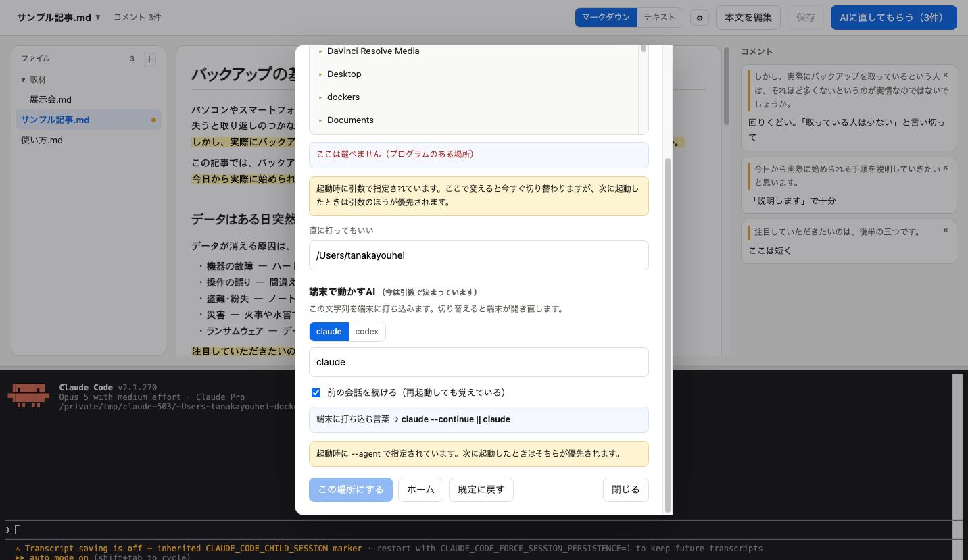The width and height of the screenshot is (968, 560).
Task: Expand the Desktop folder in picker
Action: 320,74
